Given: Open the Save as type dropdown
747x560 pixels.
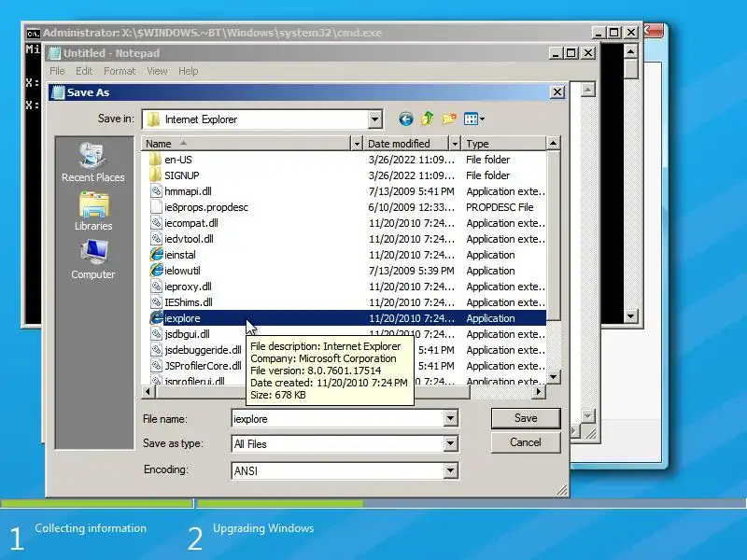Looking at the screenshot, I should click(x=450, y=444).
